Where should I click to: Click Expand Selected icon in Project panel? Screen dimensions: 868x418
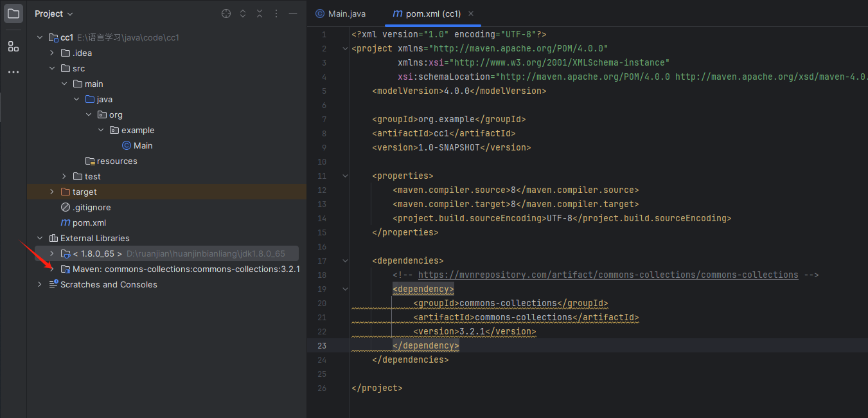click(x=243, y=14)
